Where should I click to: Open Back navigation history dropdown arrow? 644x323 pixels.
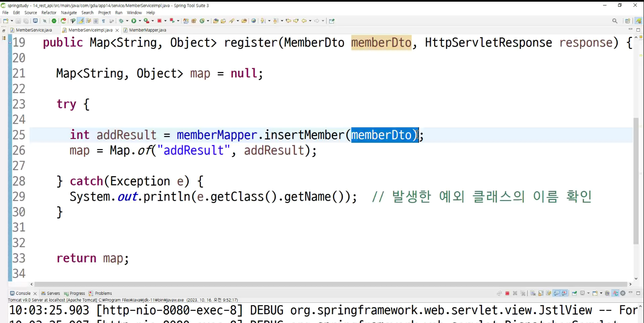pyautogui.click(x=310, y=21)
